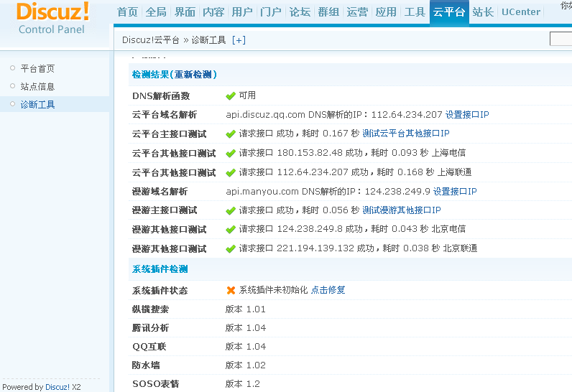This screenshot has height=392, width=572.
Task: Click green checkmark in 漫游主接口测试 row
Action: (231, 210)
